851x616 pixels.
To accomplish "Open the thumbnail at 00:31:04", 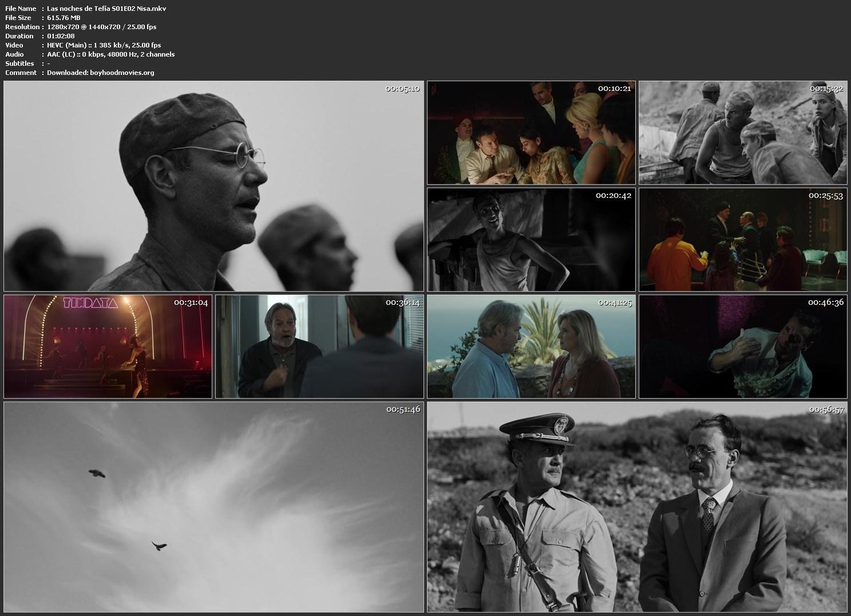I will click(x=108, y=347).
